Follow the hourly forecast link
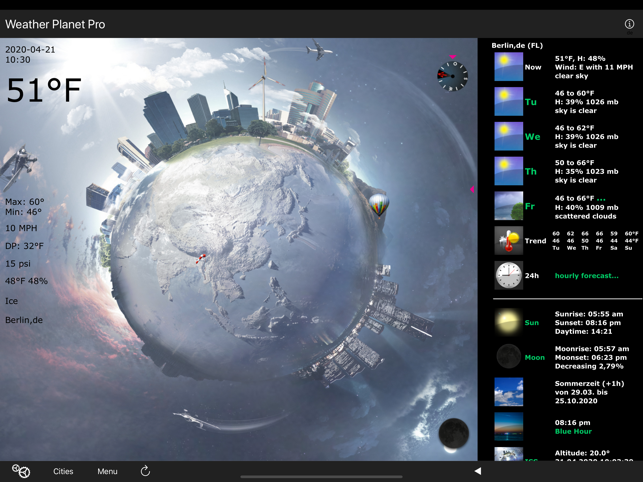 click(x=586, y=276)
